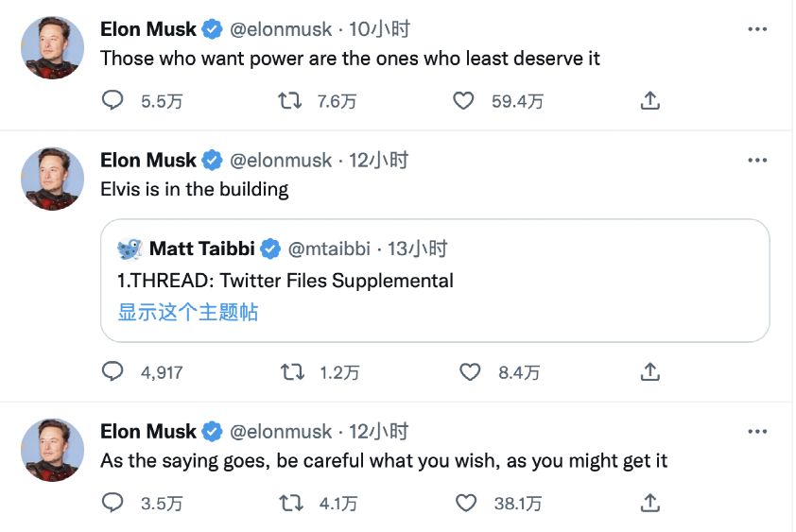The width and height of the screenshot is (796, 532).
Task: Open Matt Taibbi's quoted tweet card
Action: pos(435,281)
